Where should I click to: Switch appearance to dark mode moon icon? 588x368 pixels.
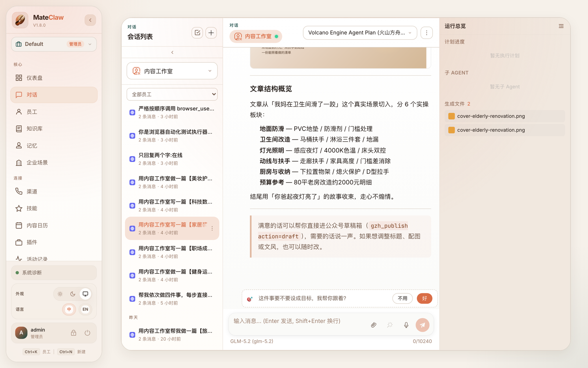tap(73, 294)
